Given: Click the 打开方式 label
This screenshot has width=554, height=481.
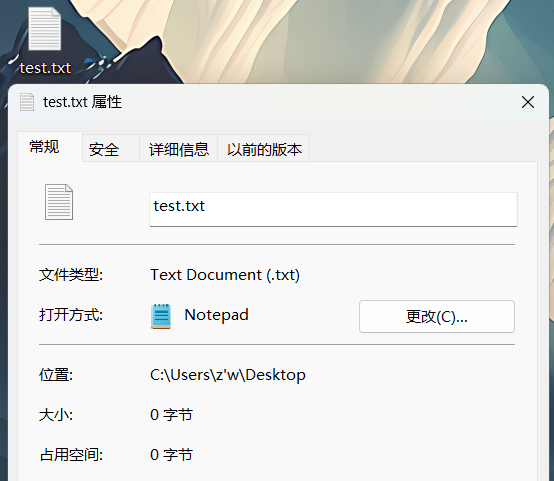Looking at the screenshot, I should (x=71, y=315).
